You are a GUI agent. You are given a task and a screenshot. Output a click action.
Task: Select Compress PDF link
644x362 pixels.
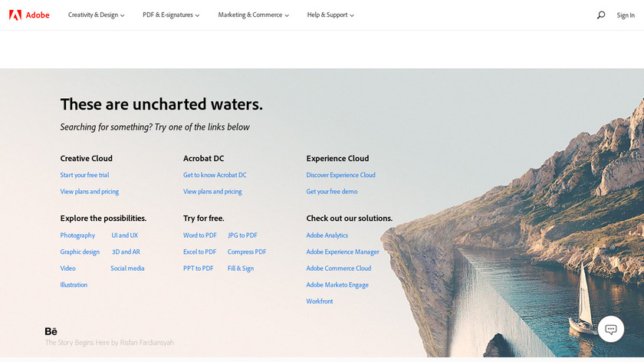pyautogui.click(x=247, y=252)
